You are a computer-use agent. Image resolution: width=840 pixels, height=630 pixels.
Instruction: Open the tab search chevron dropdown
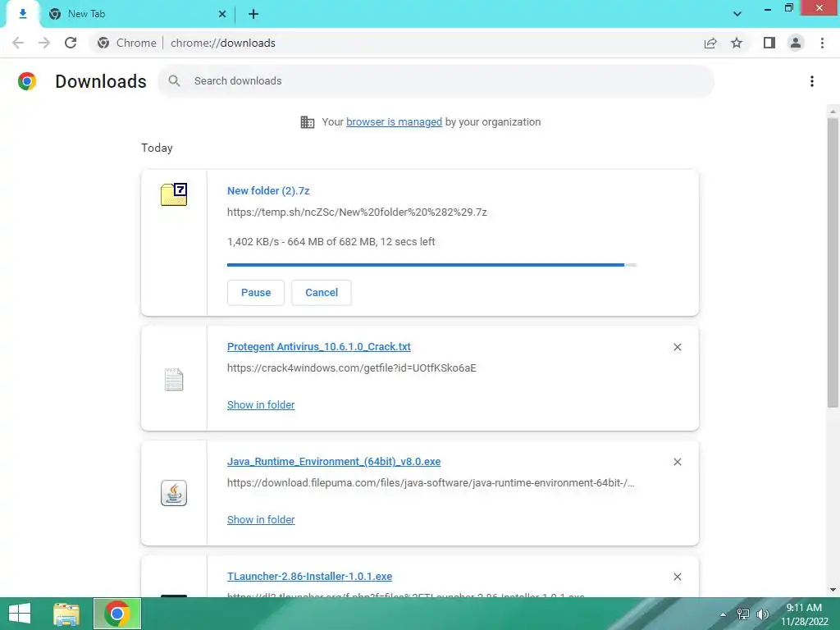click(737, 14)
